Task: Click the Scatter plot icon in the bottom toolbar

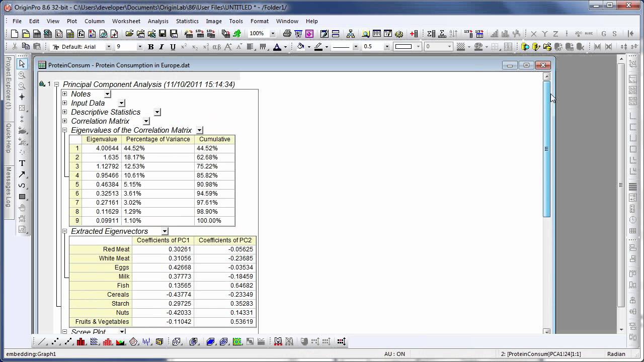Action: (x=55, y=341)
